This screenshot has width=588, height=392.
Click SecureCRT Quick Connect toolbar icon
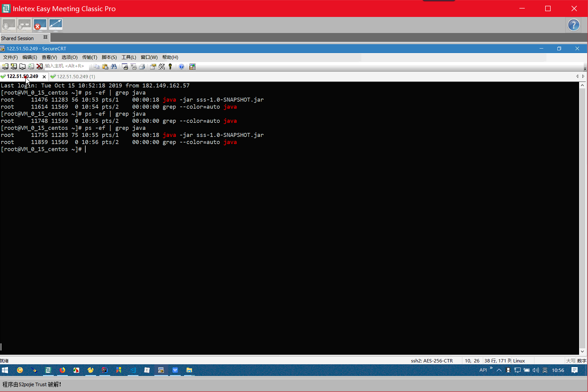14,66
